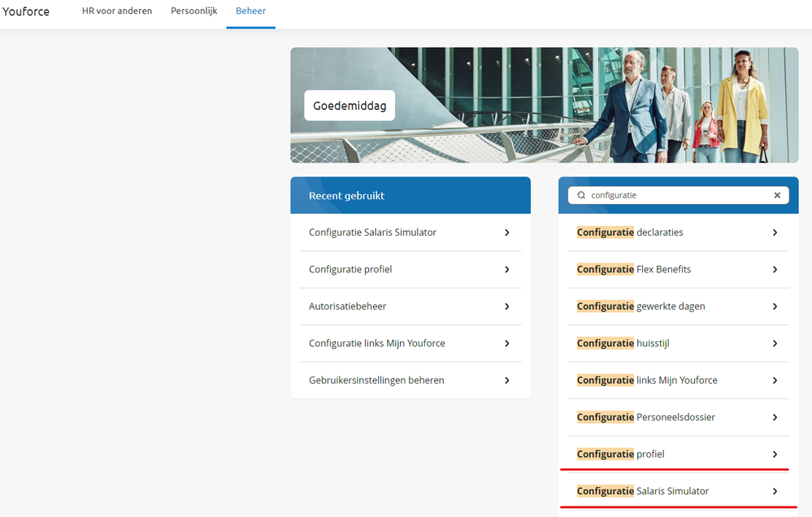Screen dimensions: 812x517
Task: Open search result Configuratie Personeelsdossier
Action: tap(679, 417)
